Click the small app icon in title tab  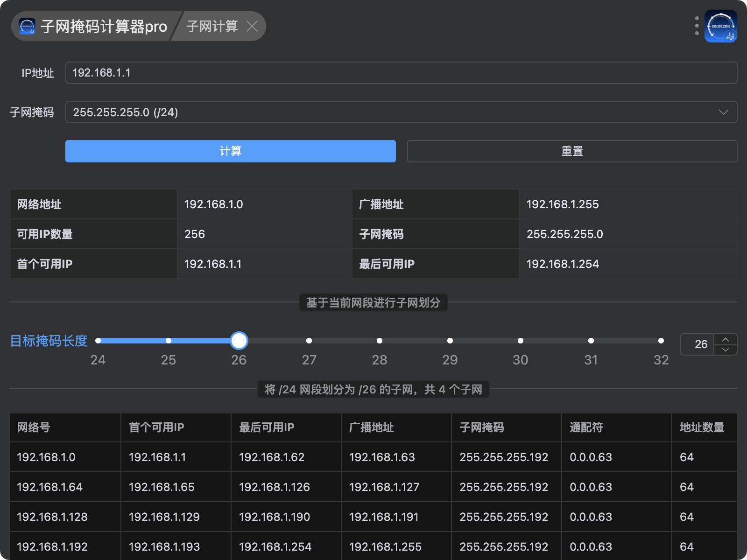(27, 26)
